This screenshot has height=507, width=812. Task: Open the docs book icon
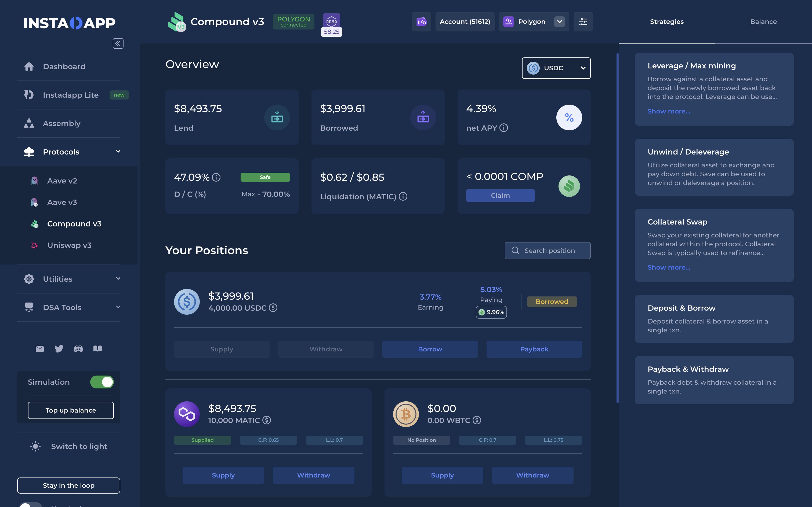click(x=98, y=349)
